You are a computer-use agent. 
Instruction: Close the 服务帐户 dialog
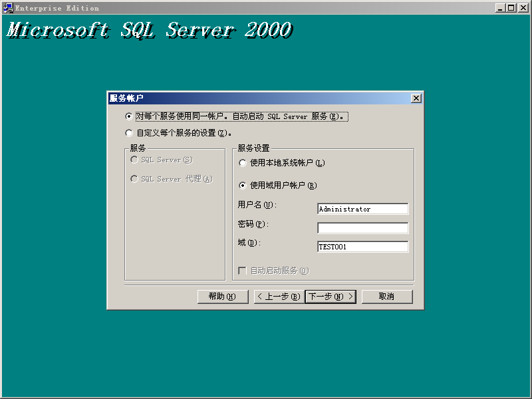pyautogui.click(x=416, y=98)
